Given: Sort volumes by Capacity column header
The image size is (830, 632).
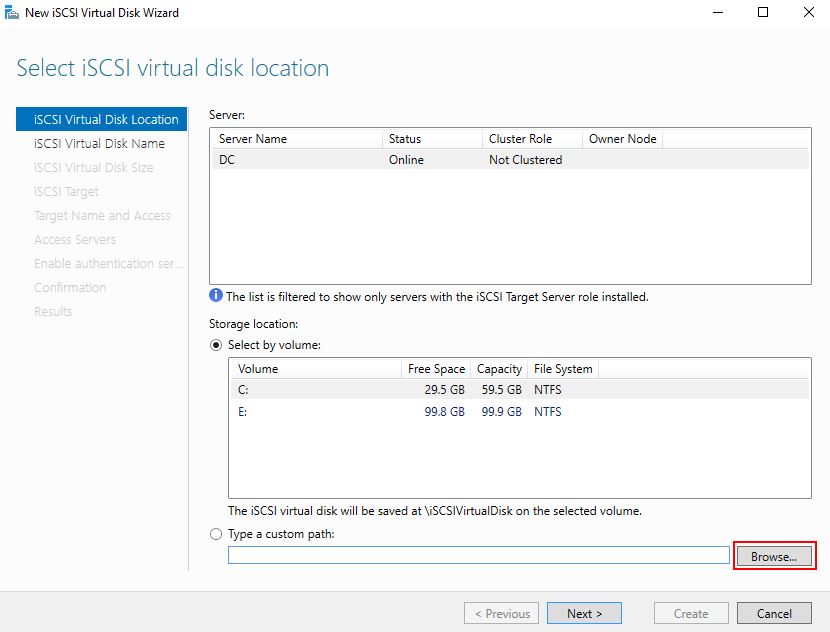Looking at the screenshot, I should (x=499, y=368).
